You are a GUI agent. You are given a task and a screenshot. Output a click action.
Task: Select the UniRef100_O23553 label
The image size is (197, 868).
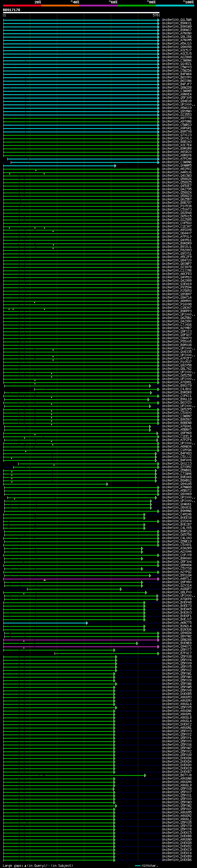(x=177, y=115)
